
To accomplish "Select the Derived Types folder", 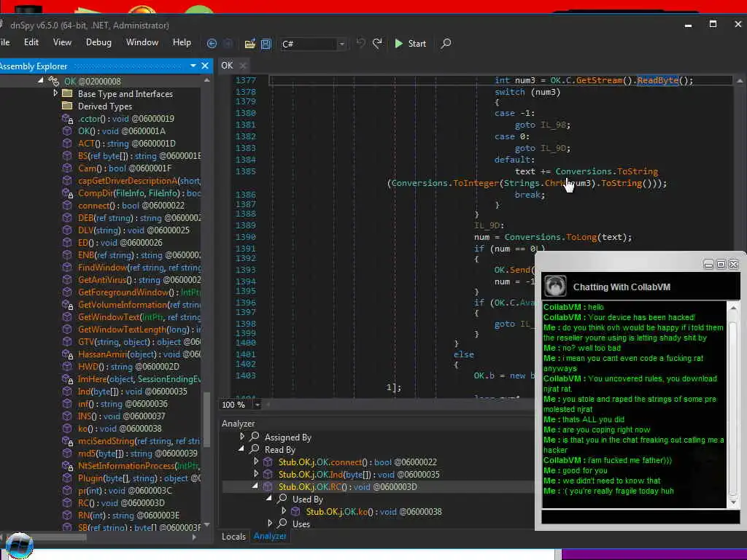I will point(105,106).
